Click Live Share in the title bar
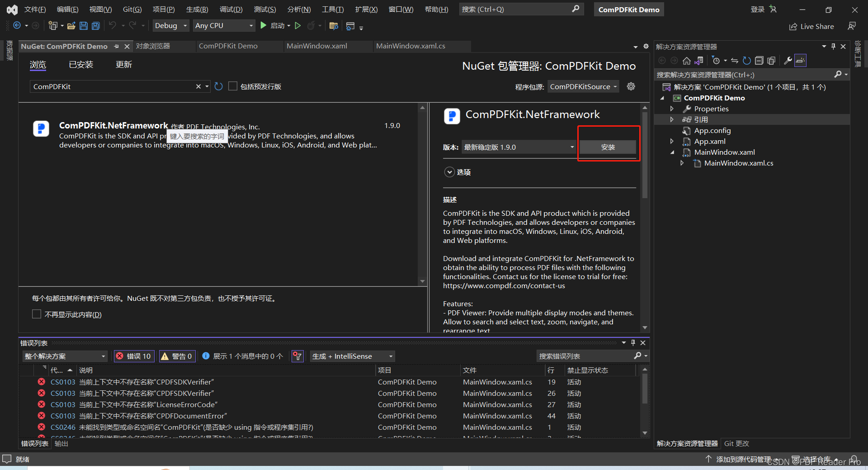The height and width of the screenshot is (470, 868). point(812,27)
